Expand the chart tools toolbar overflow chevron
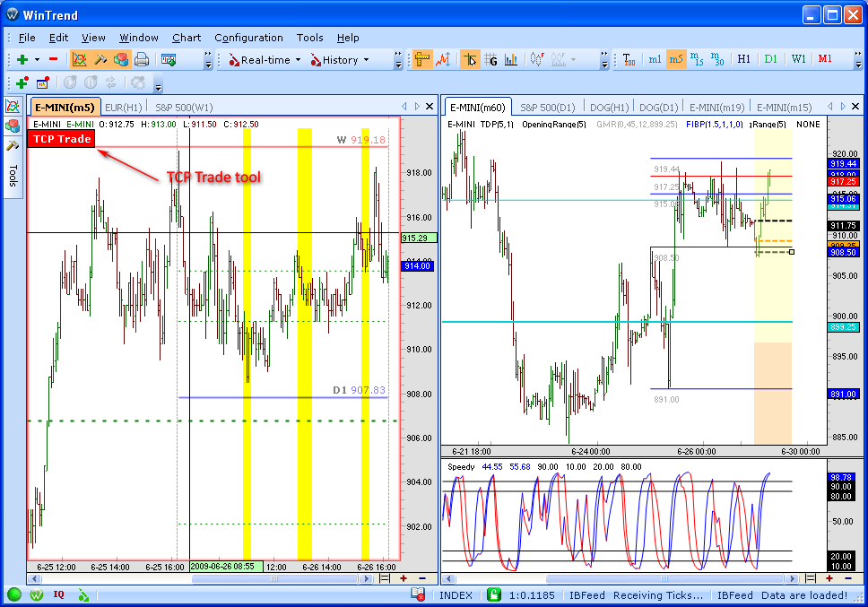 tap(604, 60)
